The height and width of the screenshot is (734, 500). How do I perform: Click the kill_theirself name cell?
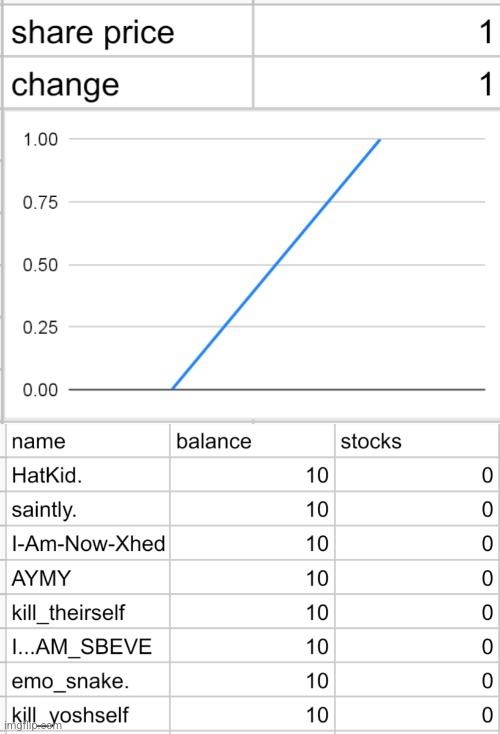coord(88,612)
